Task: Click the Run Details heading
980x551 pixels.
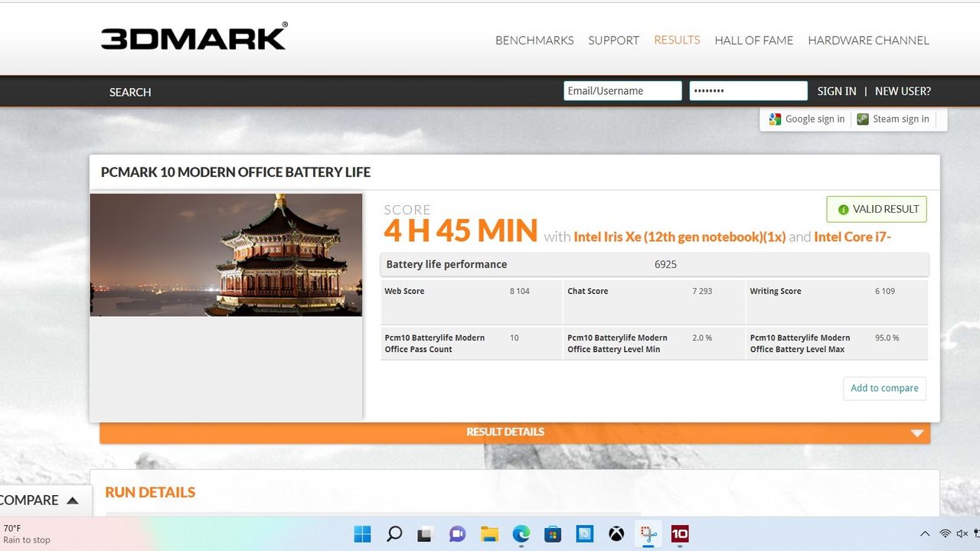Action: 150,493
